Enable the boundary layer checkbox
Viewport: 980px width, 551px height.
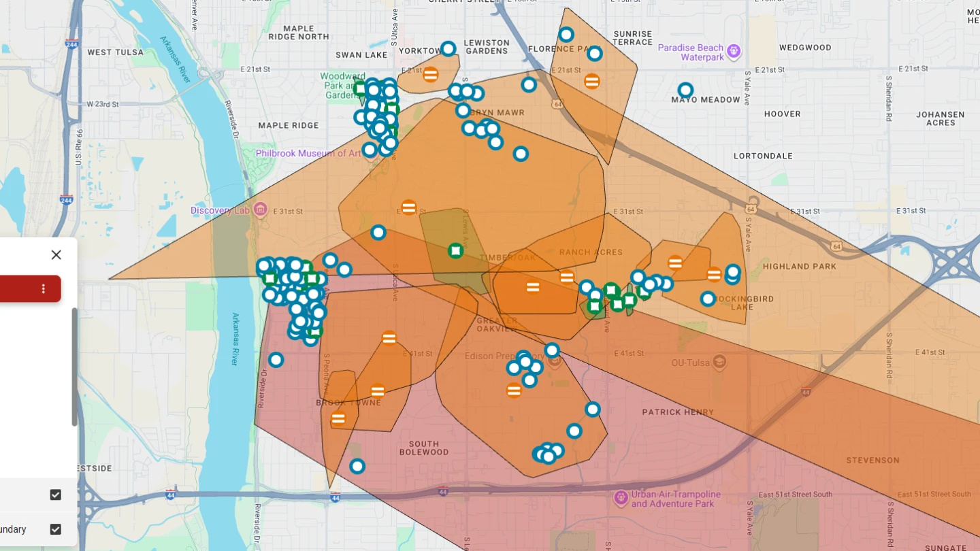pyautogui.click(x=56, y=529)
